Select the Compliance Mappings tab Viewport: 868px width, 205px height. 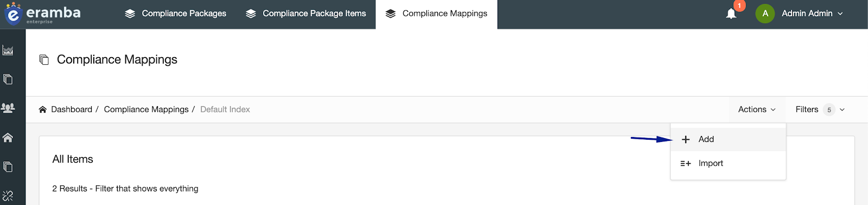click(436, 14)
